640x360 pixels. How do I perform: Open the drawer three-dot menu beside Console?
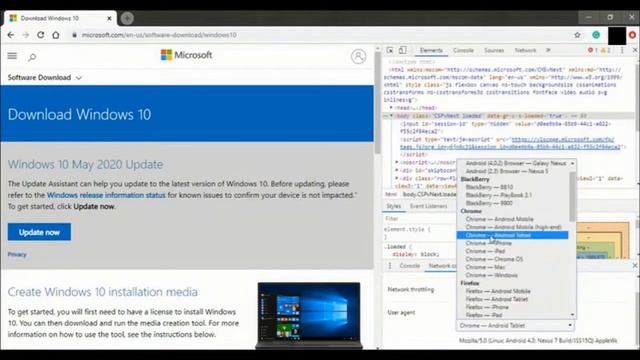(x=390, y=266)
